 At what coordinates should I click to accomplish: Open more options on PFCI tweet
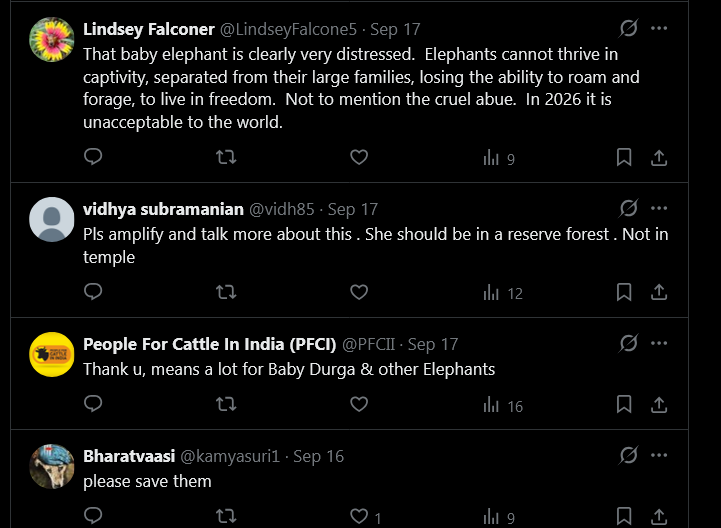[658, 343]
